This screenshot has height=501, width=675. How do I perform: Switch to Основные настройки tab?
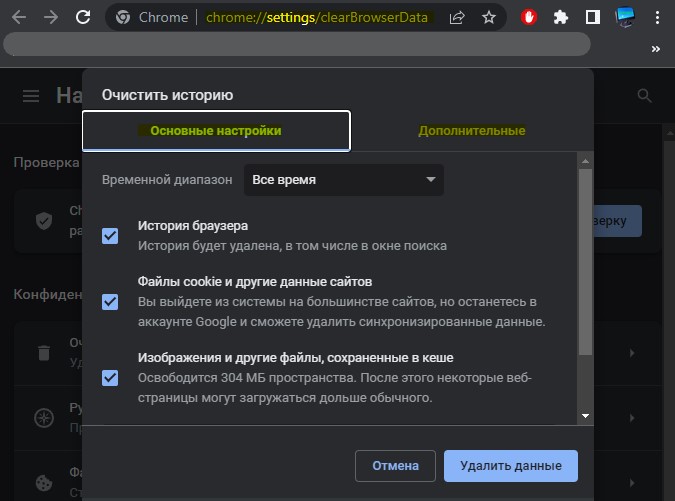click(x=216, y=131)
